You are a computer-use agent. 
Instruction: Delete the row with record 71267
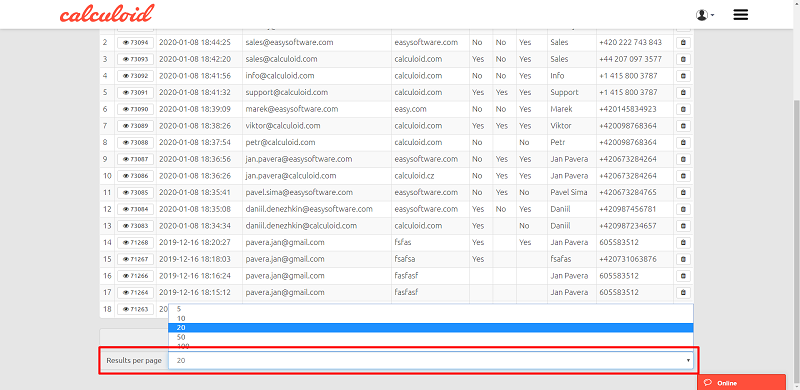click(x=683, y=260)
